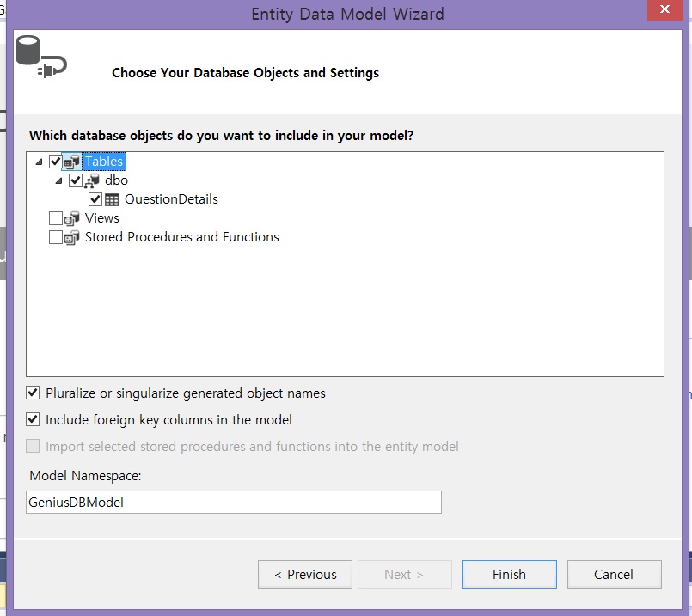Uncheck the QuestionDetails table checkbox
692x616 pixels.
[95, 199]
